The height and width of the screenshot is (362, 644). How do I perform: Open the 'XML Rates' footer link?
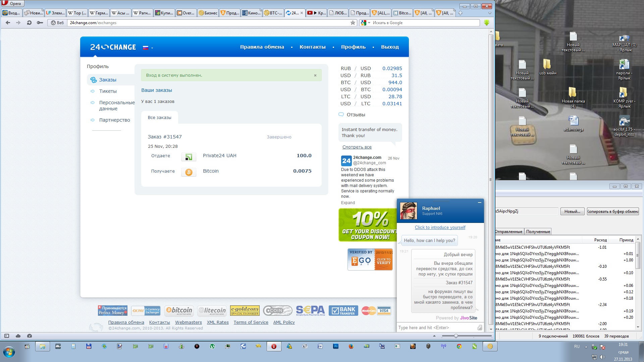(218, 322)
